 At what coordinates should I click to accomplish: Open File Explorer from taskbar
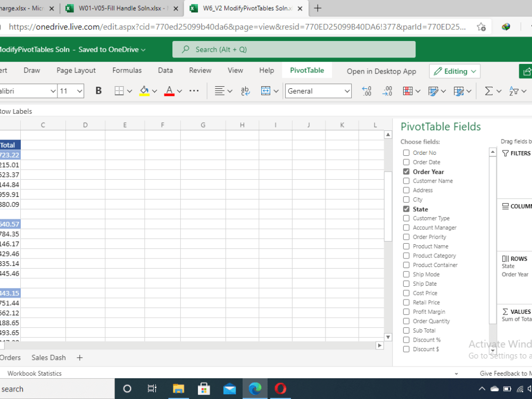coord(178,388)
